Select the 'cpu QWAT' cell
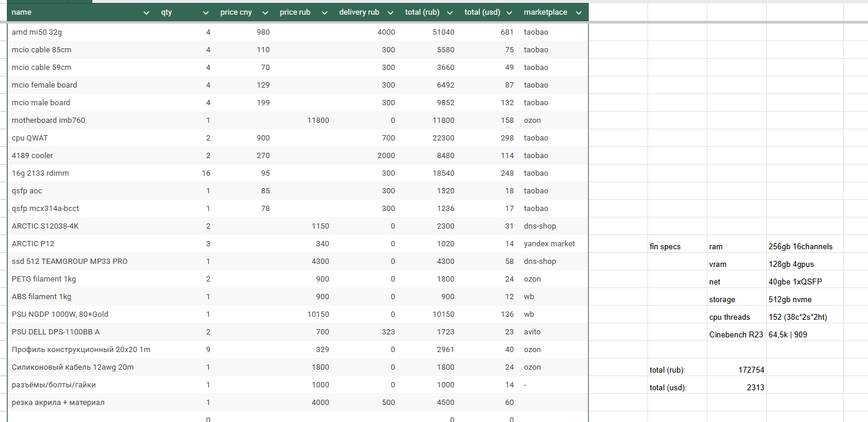The width and height of the screenshot is (868, 422). pos(81,138)
